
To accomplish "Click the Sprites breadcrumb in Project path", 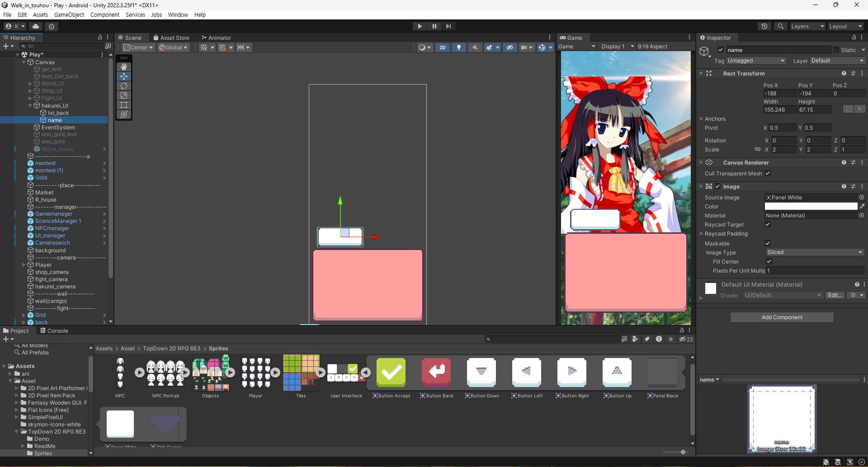I will pos(218,349).
